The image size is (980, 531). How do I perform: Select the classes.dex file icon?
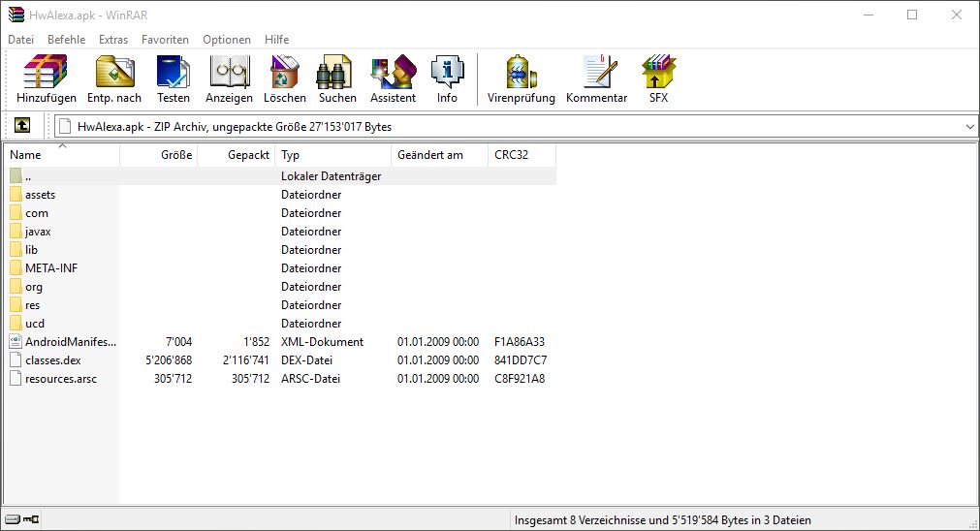tap(16, 360)
